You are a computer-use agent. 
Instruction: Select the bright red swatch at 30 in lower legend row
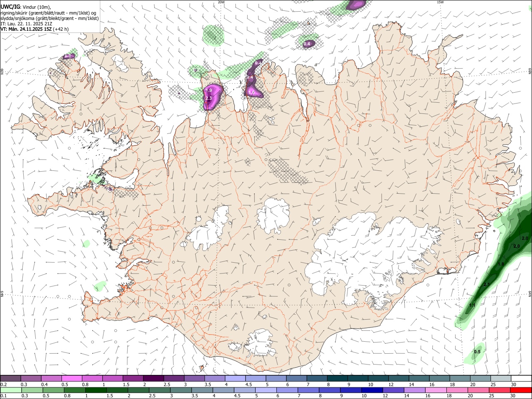click(x=521, y=390)
